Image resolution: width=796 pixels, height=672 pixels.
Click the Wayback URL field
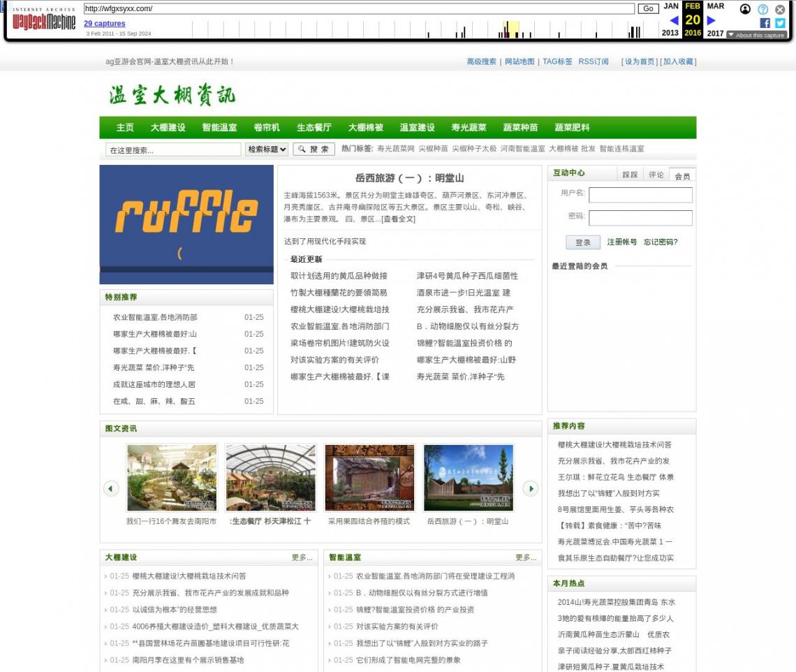coord(359,8)
